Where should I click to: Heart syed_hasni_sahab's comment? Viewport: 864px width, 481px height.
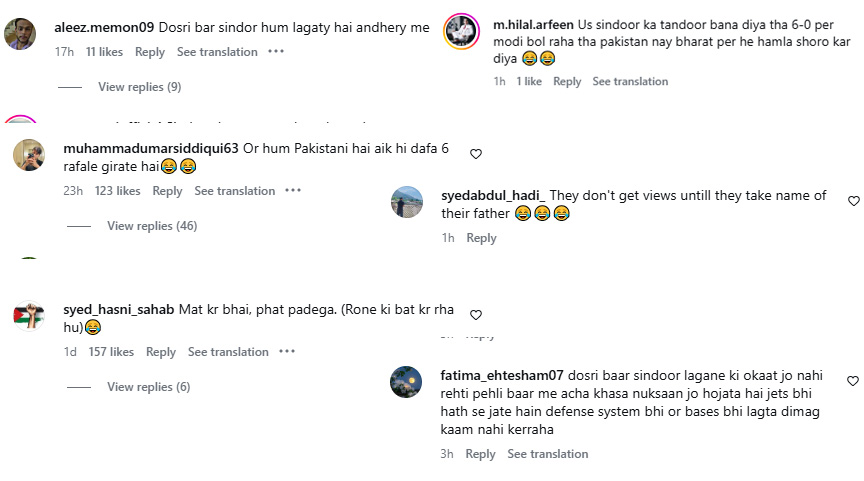click(476, 315)
